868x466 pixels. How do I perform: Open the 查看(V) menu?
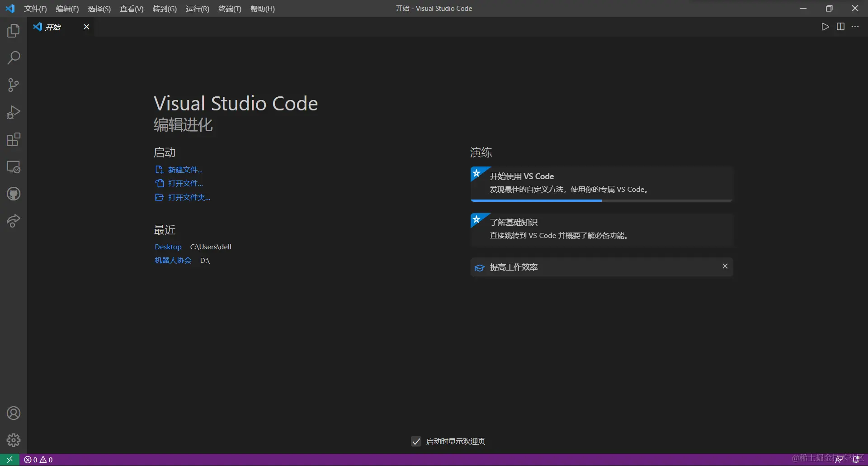(x=132, y=9)
